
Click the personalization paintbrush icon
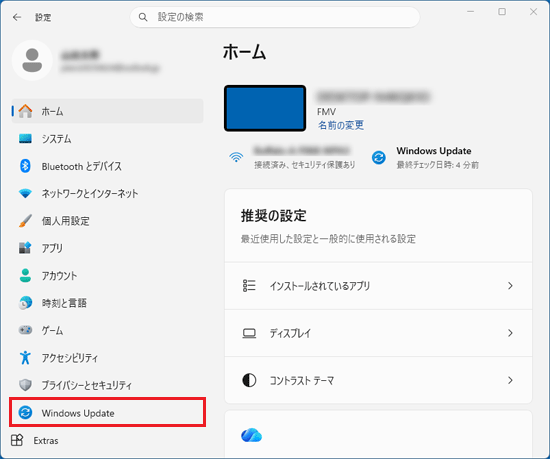[x=25, y=221]
